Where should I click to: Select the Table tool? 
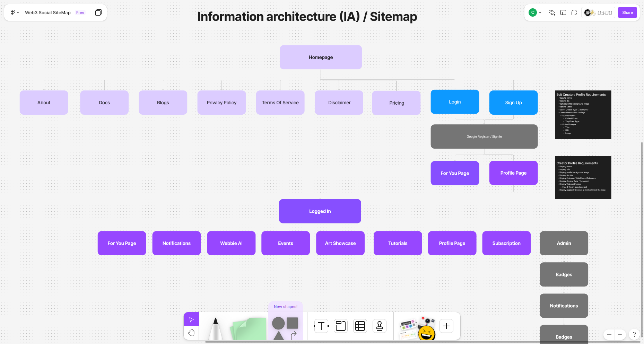(360, 326)
